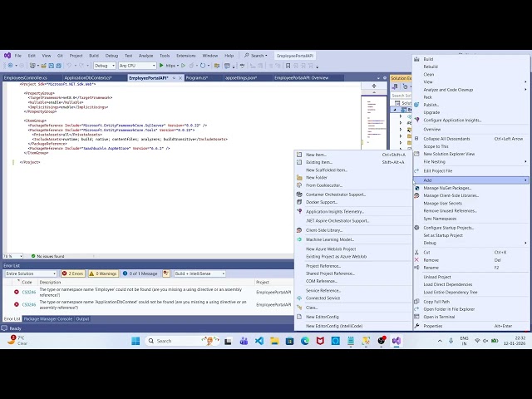532x399 pixels.
Task: Open the Entire Solution scope dropdown
Action: click(31, 273)
